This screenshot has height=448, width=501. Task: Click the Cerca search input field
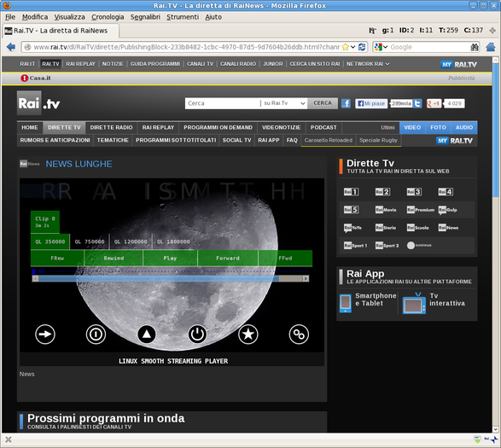[223, 103]
